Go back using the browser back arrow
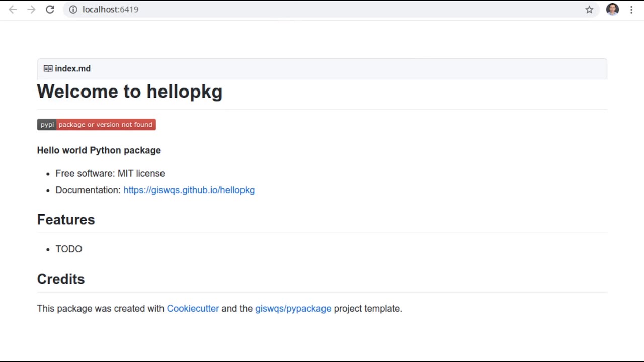This screenshot has width=644, height=362. coord(13,10)
